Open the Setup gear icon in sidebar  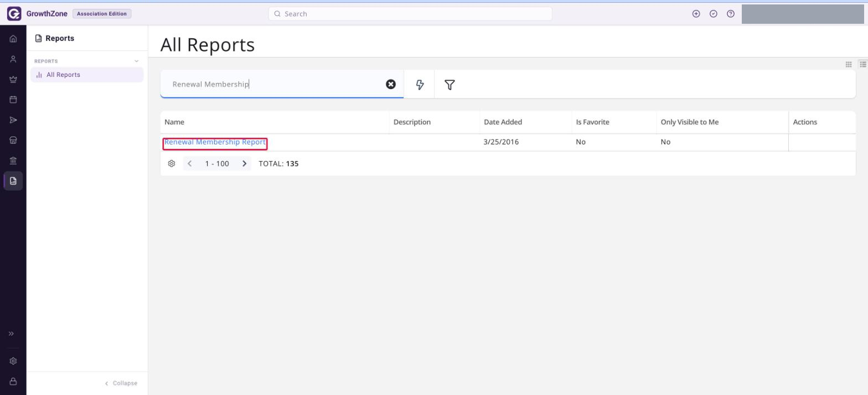13,361
